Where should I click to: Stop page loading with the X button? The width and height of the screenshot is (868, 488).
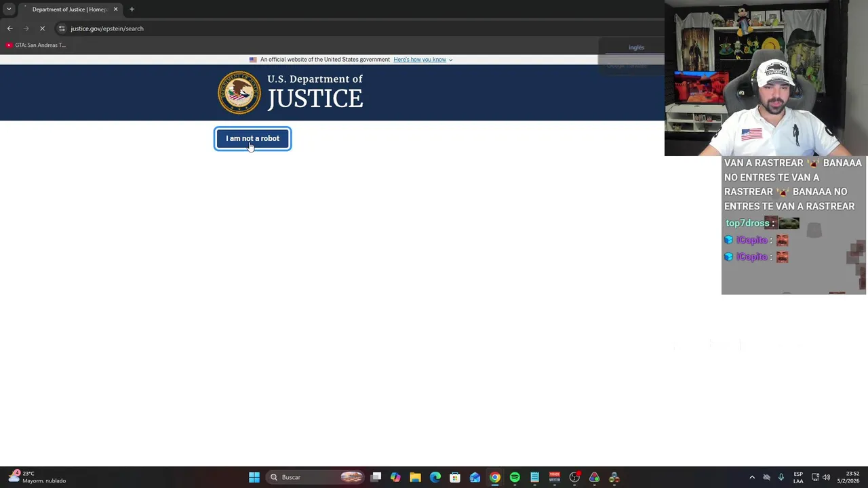coord(42,28)
